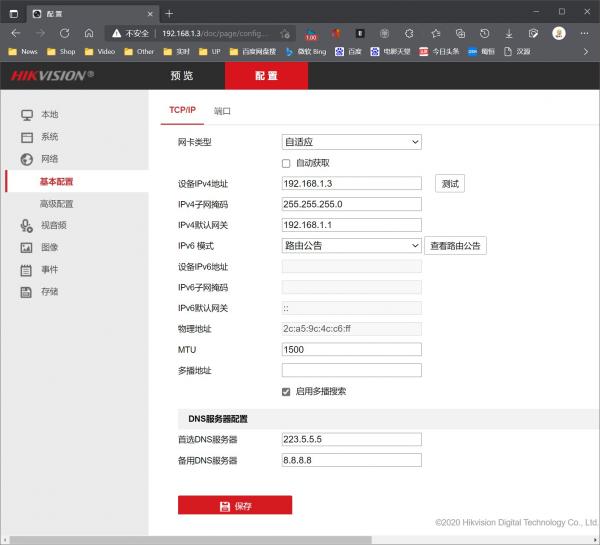Open the 微软 Bing bookmark
This screenshot has width=600, height=545.
(x=306, y=52)
